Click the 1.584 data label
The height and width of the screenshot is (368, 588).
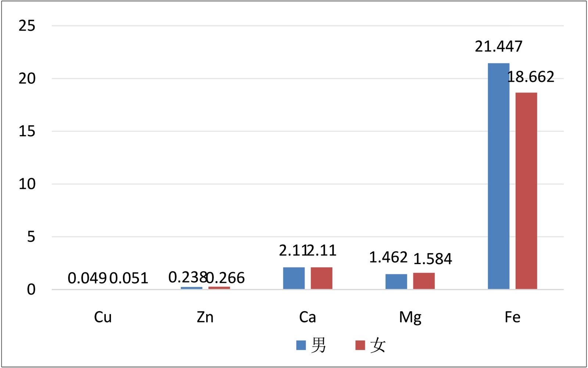click(x=433, y=259)
